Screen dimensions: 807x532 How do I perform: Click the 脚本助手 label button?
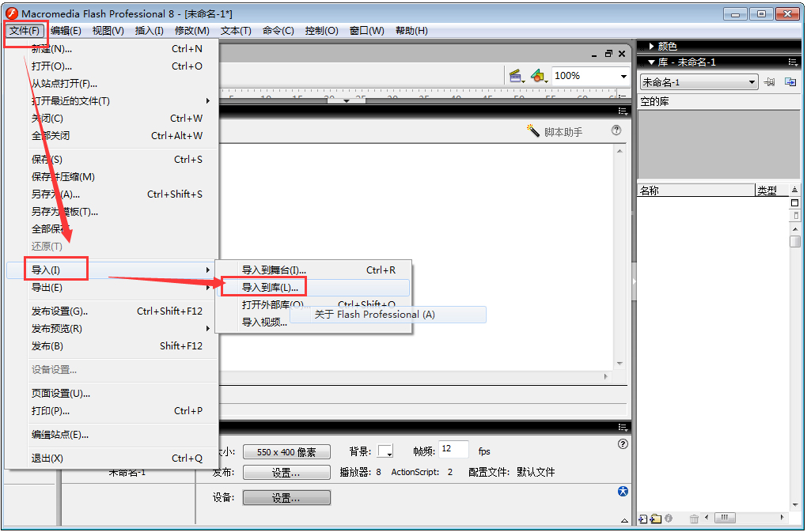point(563,132)
